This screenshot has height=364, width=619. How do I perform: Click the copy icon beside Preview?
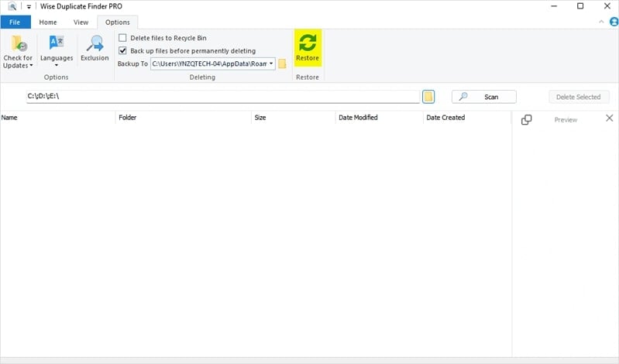[x=526, y=119]
